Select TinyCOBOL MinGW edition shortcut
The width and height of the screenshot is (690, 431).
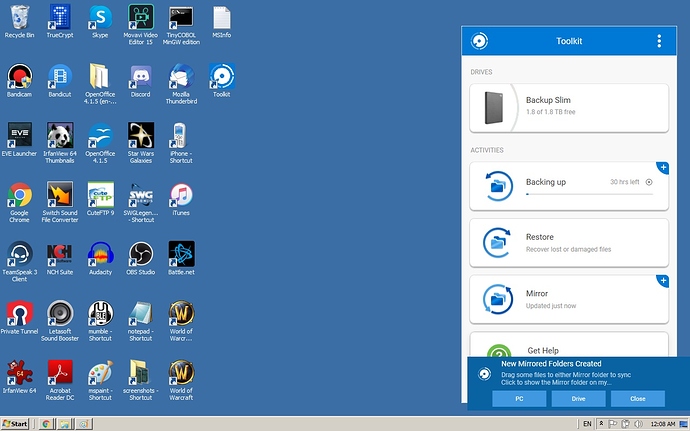point(181,25)
